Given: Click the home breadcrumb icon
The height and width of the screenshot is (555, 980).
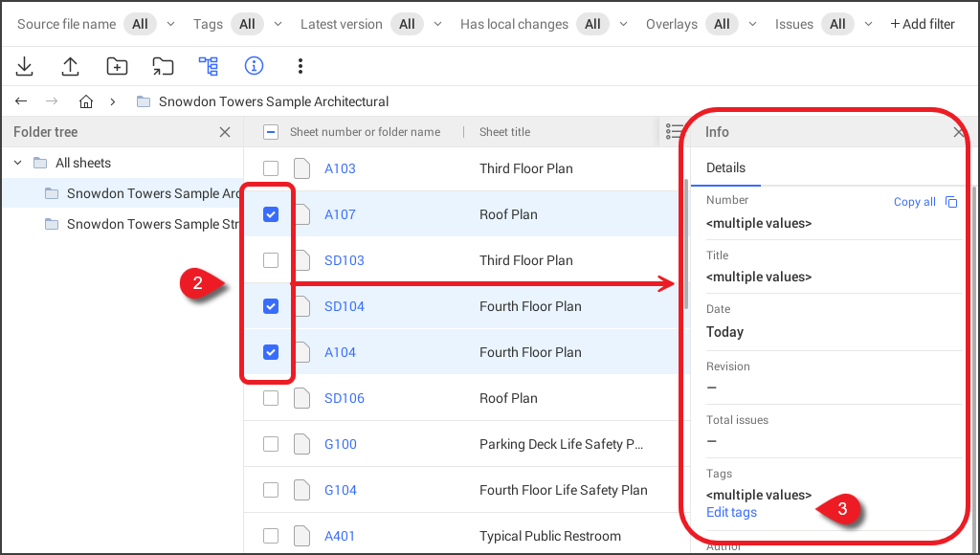Looking at the screenshot, I should [86, 101].
